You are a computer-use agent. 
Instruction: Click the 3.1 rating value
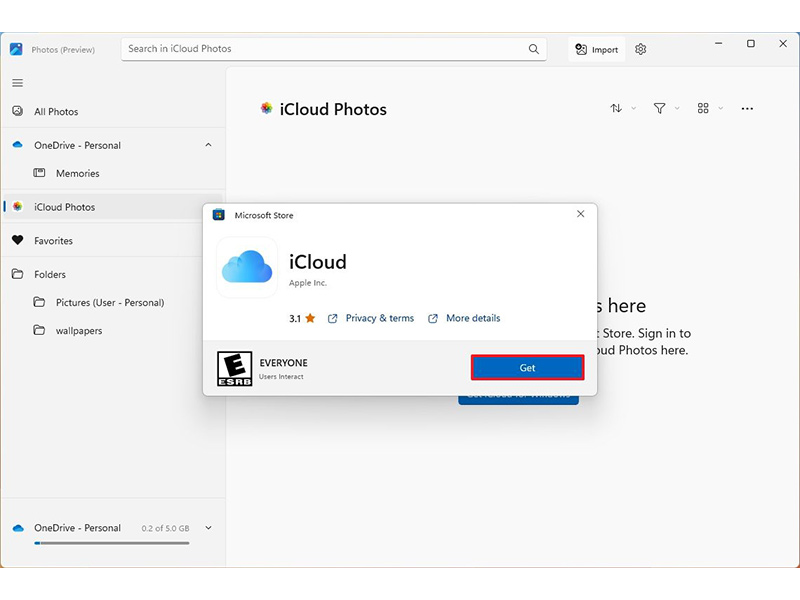point(295,319)
